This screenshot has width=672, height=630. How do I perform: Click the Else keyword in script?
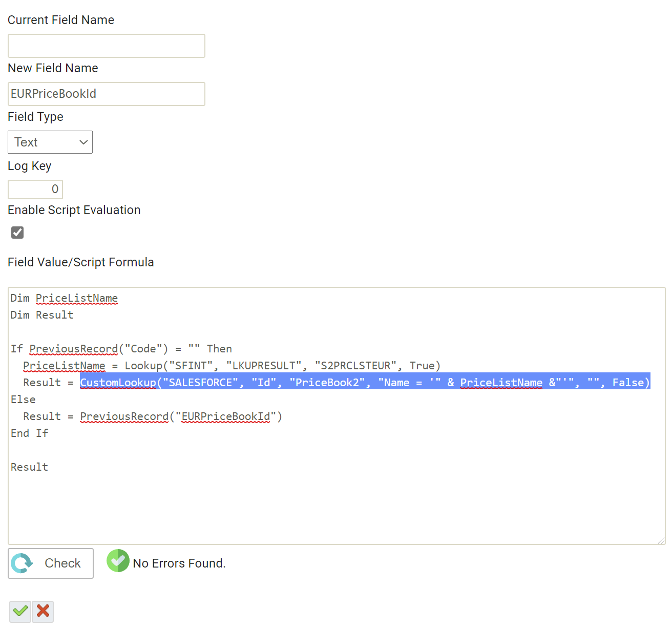23,400
